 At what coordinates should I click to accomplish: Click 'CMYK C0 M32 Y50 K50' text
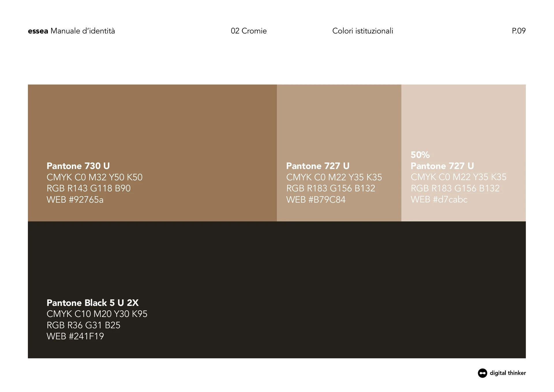pyautogui.click(x=95, y=177)
